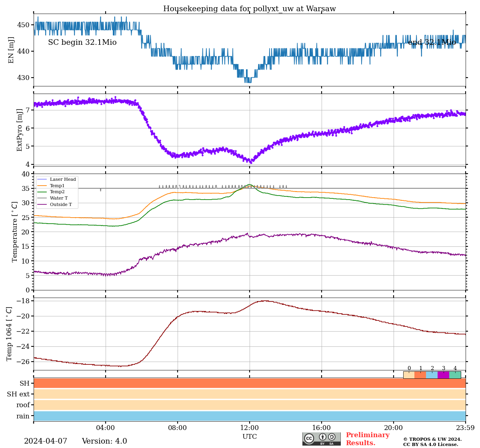Viewport: 480px width, 448px height.
Task: Pick the blue colorbar swatch labeled 2
Action: coord(432,375)
